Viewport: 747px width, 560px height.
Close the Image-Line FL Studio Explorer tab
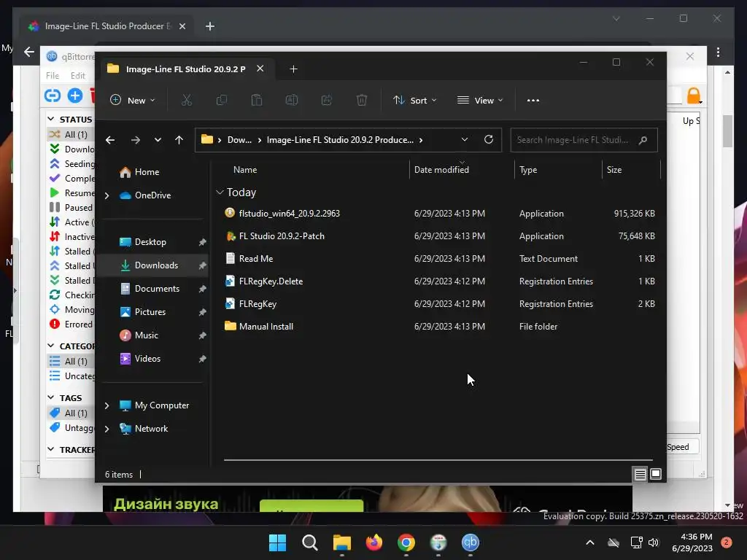coord(260,69)
